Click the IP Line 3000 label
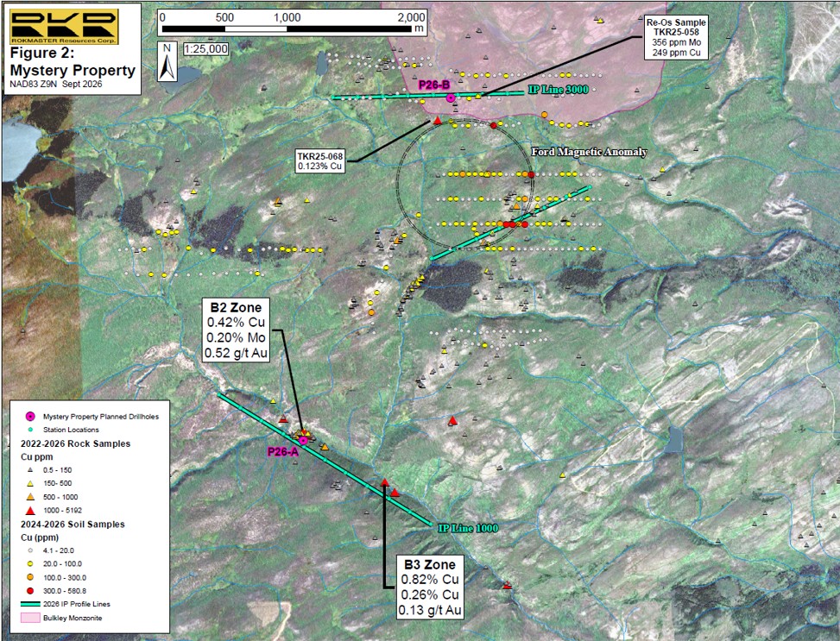Viewport: 840px width, 641px height. [559, 90]
